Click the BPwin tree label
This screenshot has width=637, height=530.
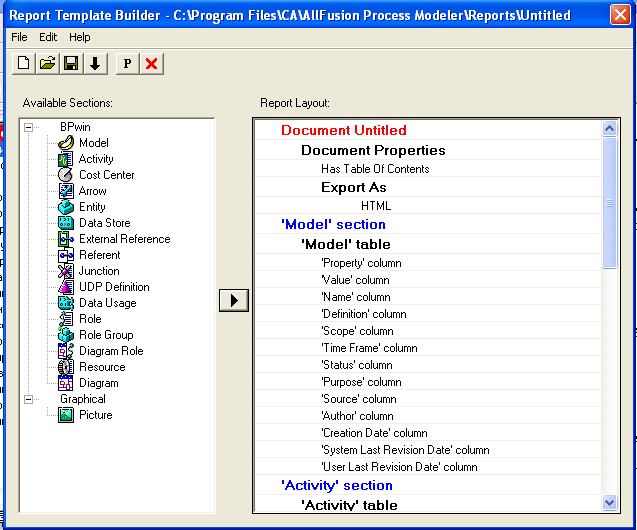click(75, 127)
